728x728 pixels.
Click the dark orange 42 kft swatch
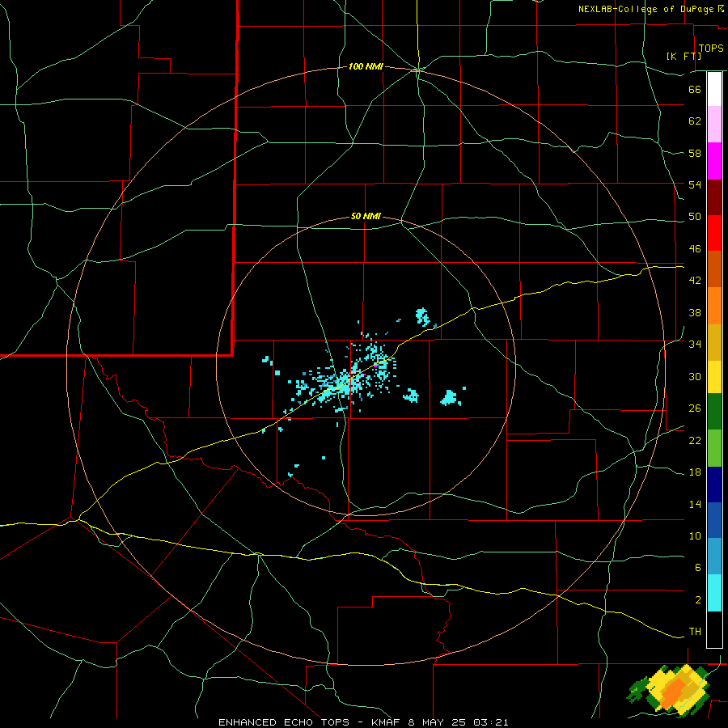(714, 269)
